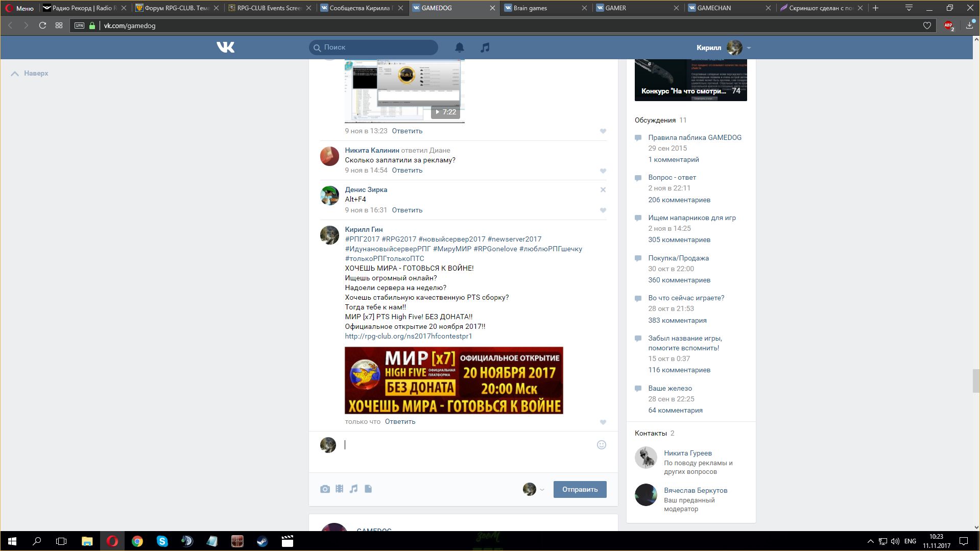Open Steam from the taskbar
The height and width of the screenshot is (551, 980).
coord(262,541)
